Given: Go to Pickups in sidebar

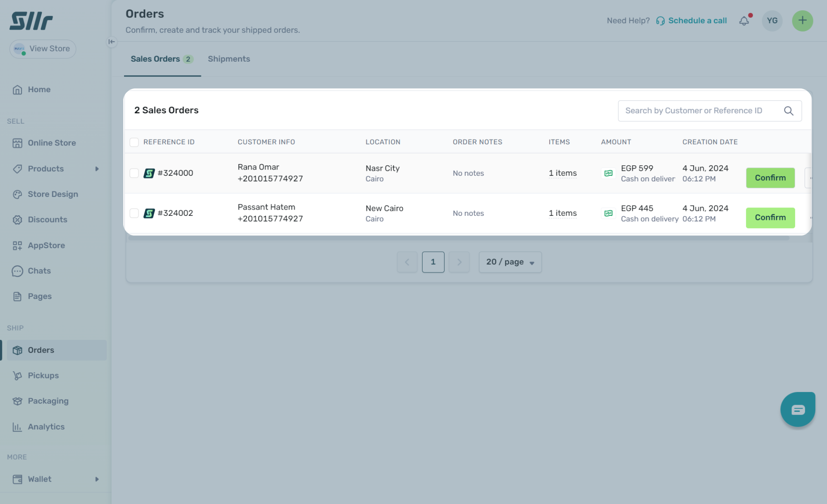Looking at the screenshot, I should click(x=43, y=375).
